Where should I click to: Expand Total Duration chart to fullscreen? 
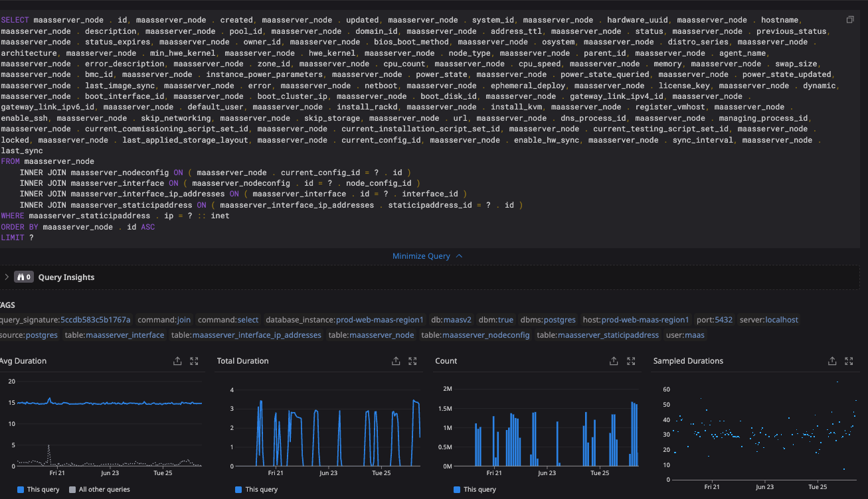point(412,361)
